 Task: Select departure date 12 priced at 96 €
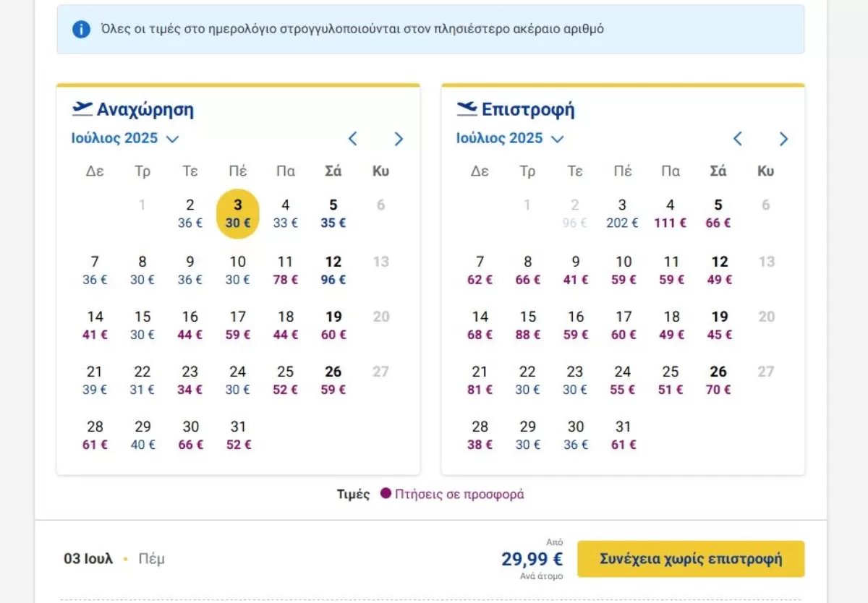(x=333, y=270)
